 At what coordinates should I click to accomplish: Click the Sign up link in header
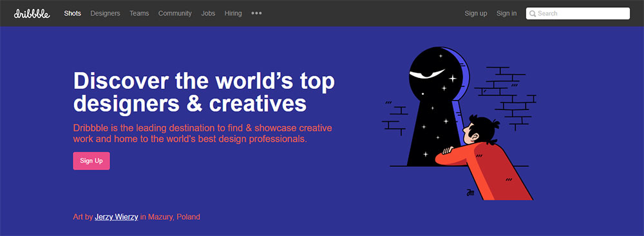click(x=476, y=13)
